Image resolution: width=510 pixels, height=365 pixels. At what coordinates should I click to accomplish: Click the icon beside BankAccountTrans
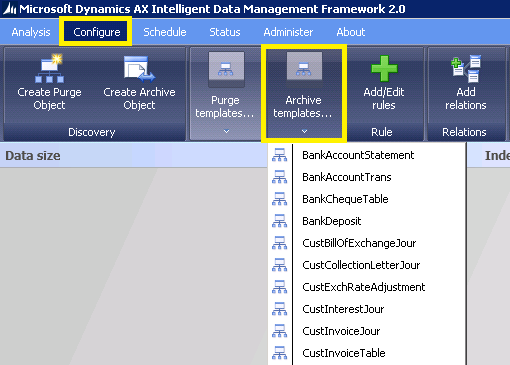click(279, 177)
